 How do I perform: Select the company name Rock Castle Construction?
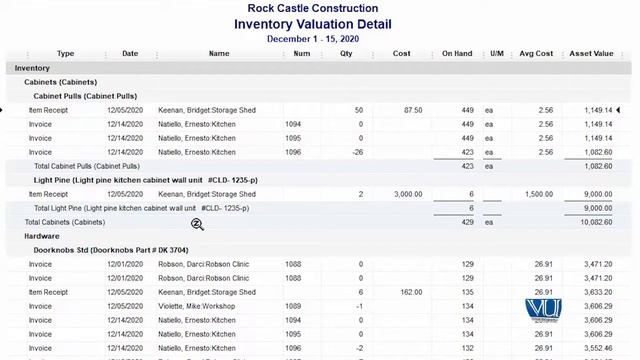click(313, 8)
